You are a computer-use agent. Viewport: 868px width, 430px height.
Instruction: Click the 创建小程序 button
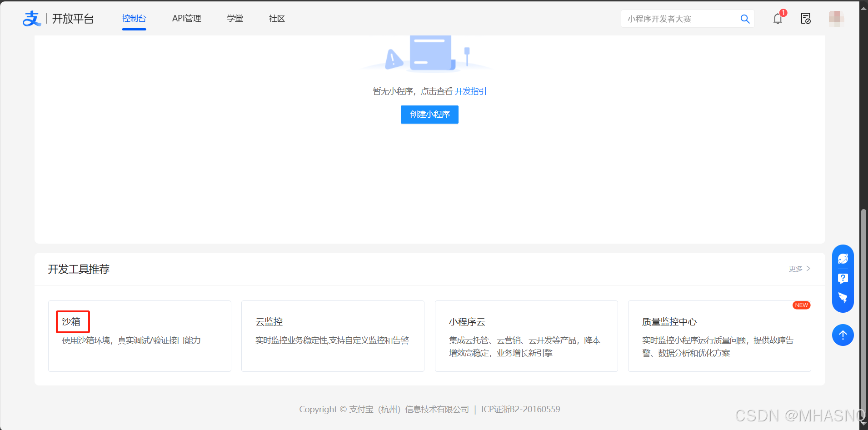[429, 115]
